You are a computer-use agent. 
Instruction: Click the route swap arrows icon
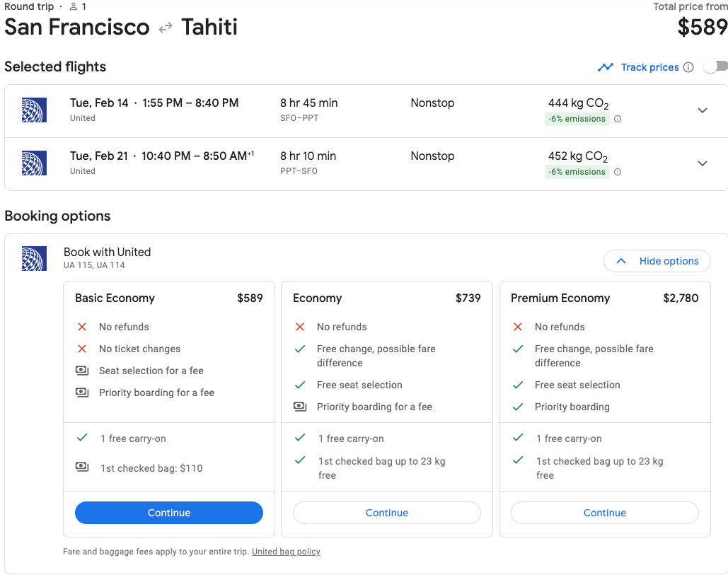click(x=166, y=28)
